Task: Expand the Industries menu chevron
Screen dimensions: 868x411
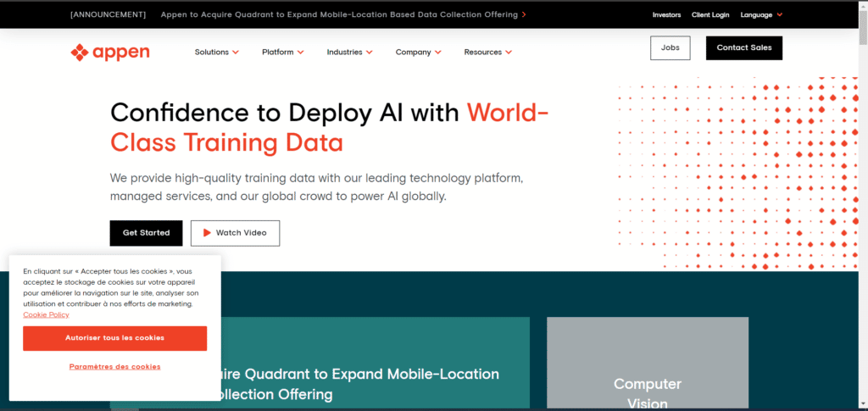Action: pos(370,53)
